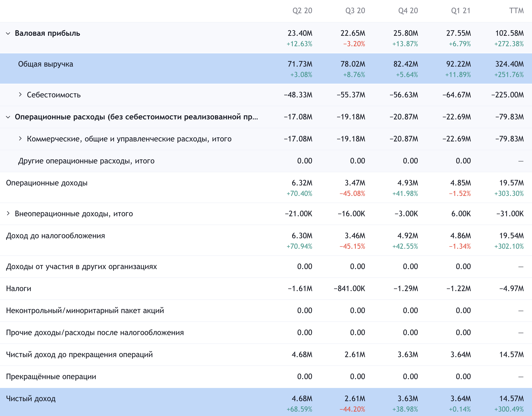Click the Прекращённые операции label
Image resolution: width=532 pixels, height=416 pixels.
(51, 377)
